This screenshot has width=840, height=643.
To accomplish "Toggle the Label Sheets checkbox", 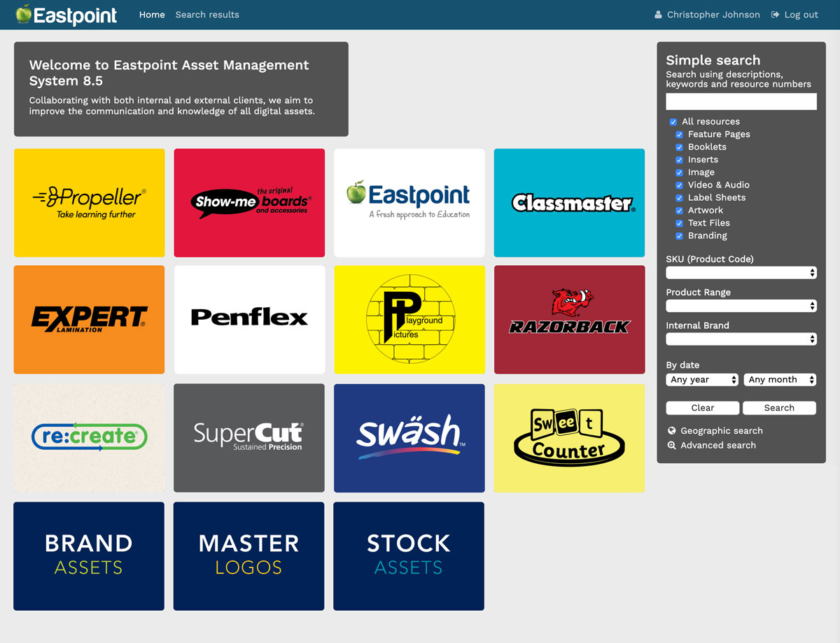I will (x=679, y=197).
